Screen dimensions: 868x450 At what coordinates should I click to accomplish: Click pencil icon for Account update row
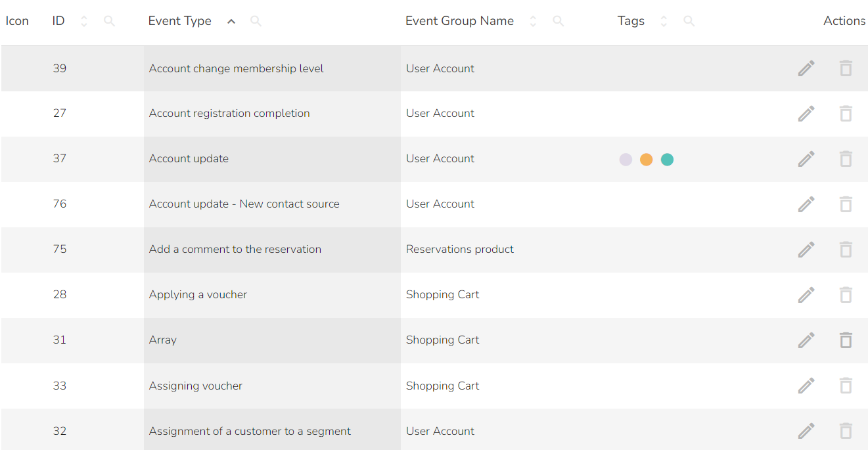pyautogui.click(x=806, y=159)
